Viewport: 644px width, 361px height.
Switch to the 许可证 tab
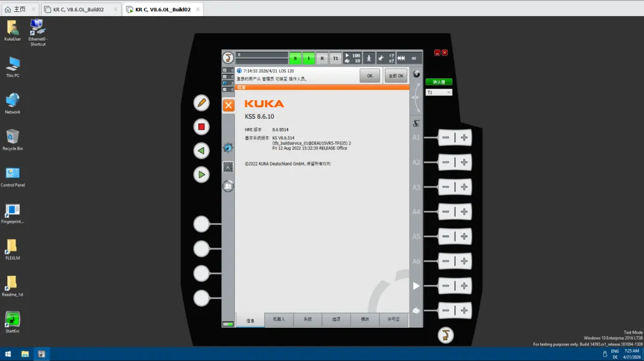[x=394, y=319]
